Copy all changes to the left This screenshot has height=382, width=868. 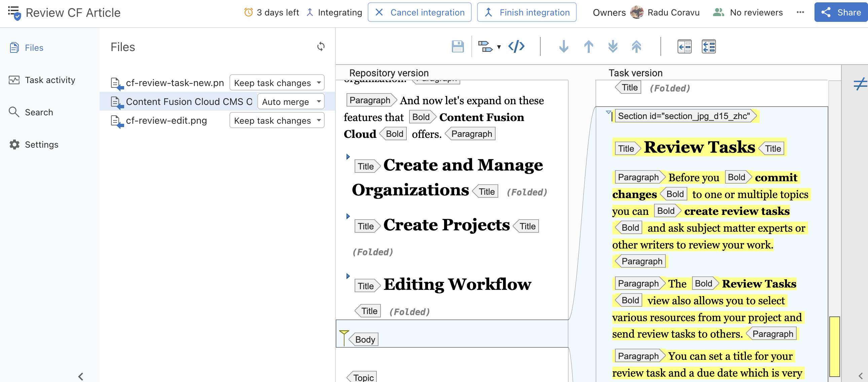coord(708,46)
